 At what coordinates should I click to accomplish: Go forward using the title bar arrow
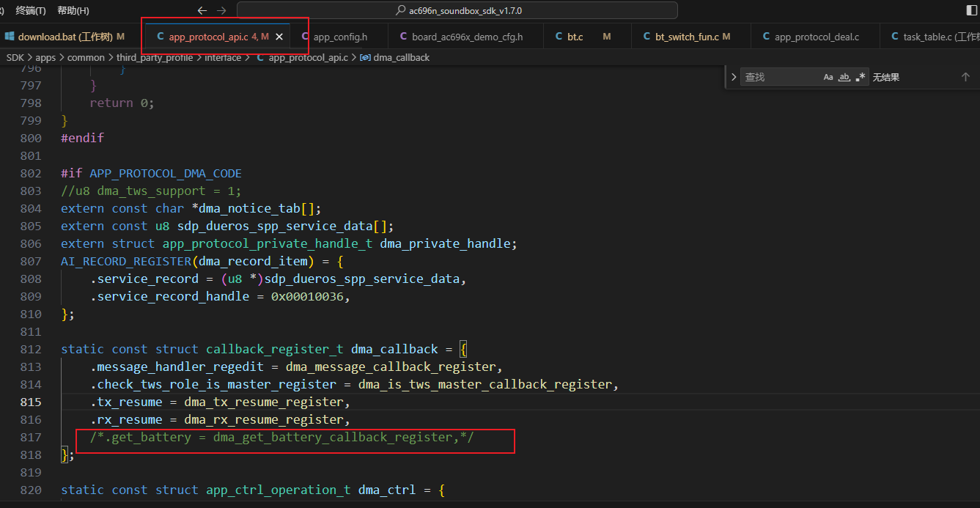[222, 10]
